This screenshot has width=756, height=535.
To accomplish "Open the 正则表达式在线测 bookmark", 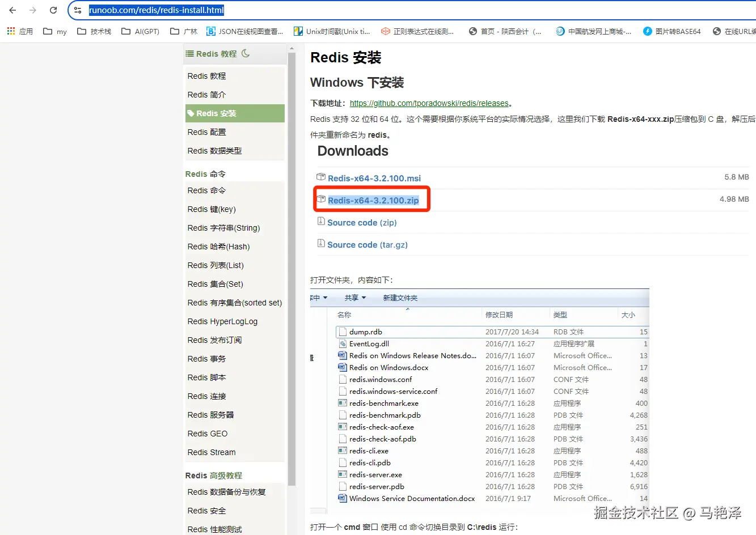I will pyautogui.click(x=417, y=32).
